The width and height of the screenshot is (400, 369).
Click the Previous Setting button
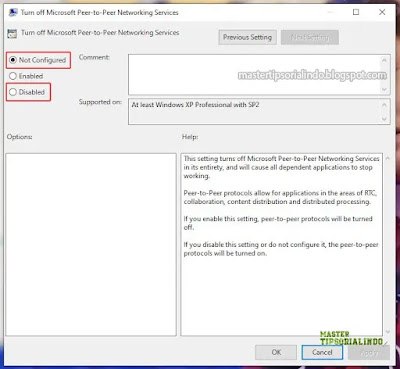[247, 37]
